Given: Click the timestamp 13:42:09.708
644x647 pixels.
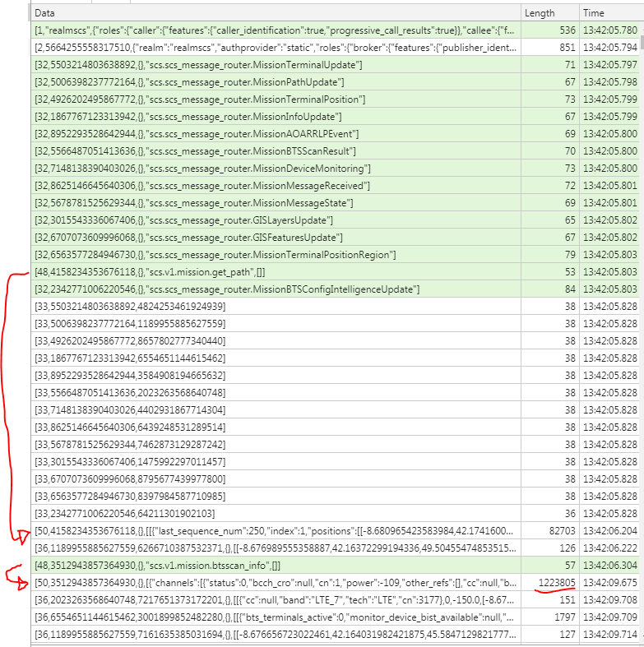Looking at the screenshot, I should point(610,600).
